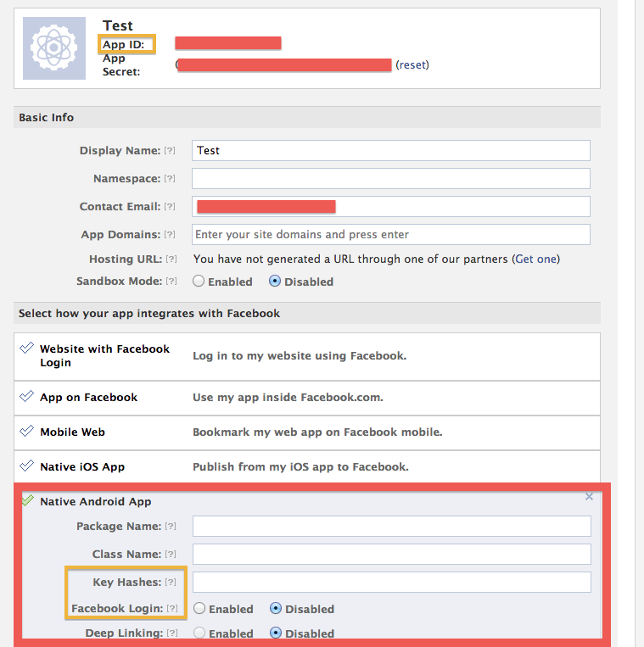Open Namespace help [?] icon
The width and height of the screenshot is (644, 647).
point(170,179)
